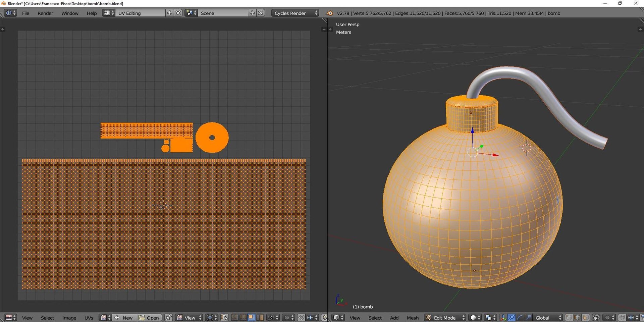Image resolution: width=644 pixels, height=322 pixels.
Task: Select UV vertex selection mode
Action: [235, 318]
